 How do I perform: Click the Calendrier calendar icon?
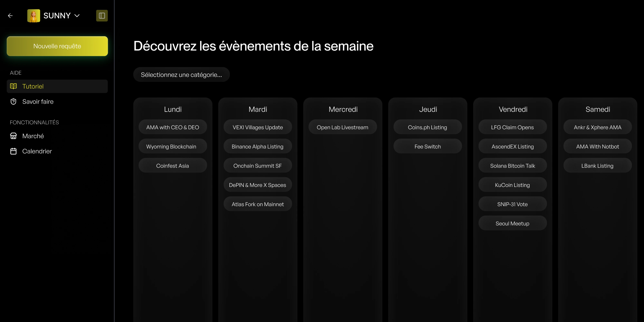point(14,151)
